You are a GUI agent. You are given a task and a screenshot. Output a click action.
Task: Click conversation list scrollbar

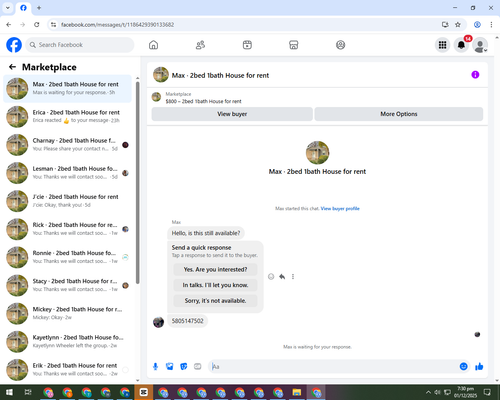137,183
